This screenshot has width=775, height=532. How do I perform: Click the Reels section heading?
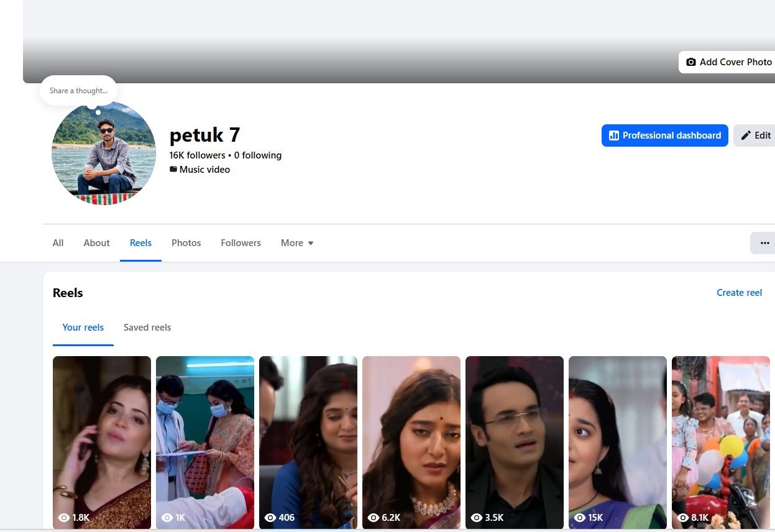tap(68, 293)
